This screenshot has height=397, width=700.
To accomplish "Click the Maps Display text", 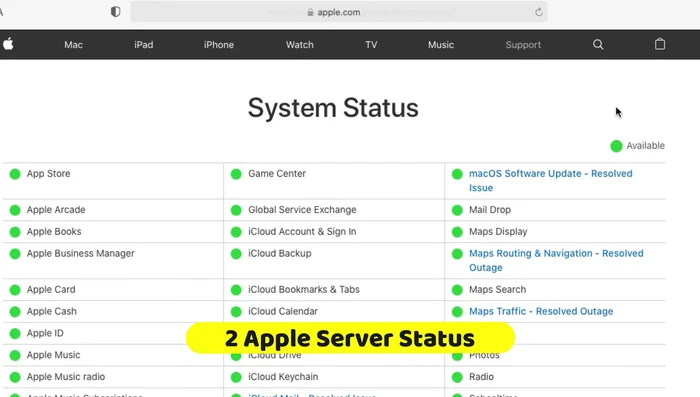I will click(498, 232).
